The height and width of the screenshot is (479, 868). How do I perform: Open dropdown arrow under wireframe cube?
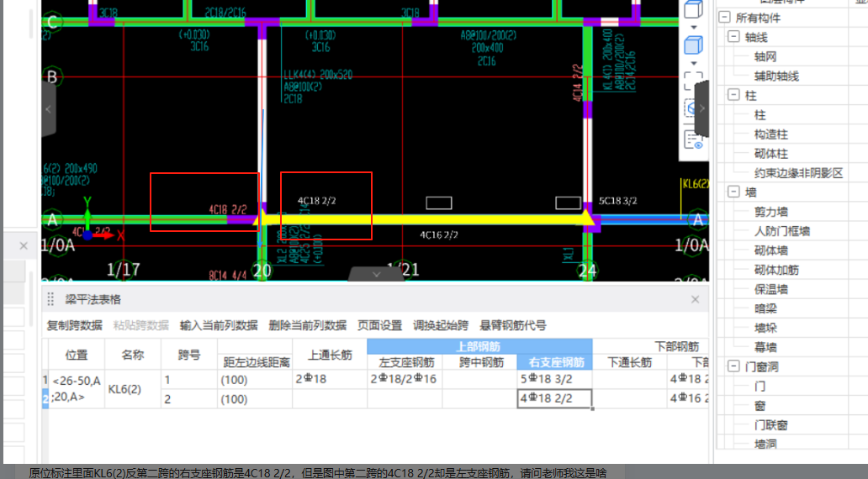[x=693, y=27]
